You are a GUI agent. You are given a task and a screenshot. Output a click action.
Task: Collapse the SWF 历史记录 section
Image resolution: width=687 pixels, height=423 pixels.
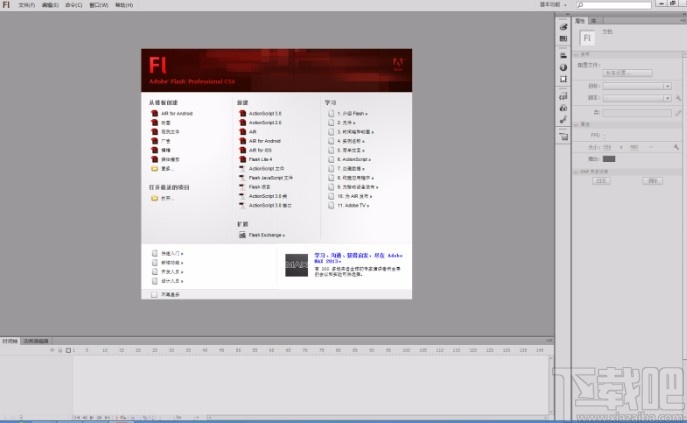tap(577, 172)
